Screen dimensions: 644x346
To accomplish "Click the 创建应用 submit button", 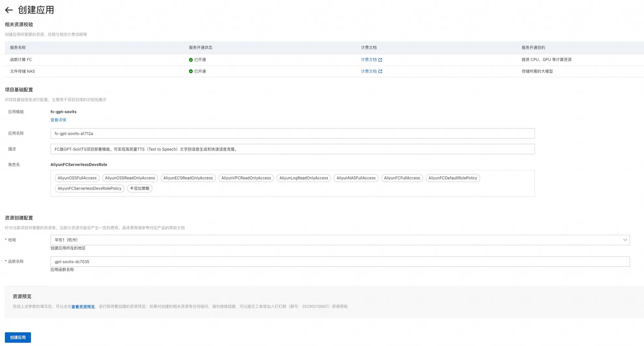I will pos(18,338).
